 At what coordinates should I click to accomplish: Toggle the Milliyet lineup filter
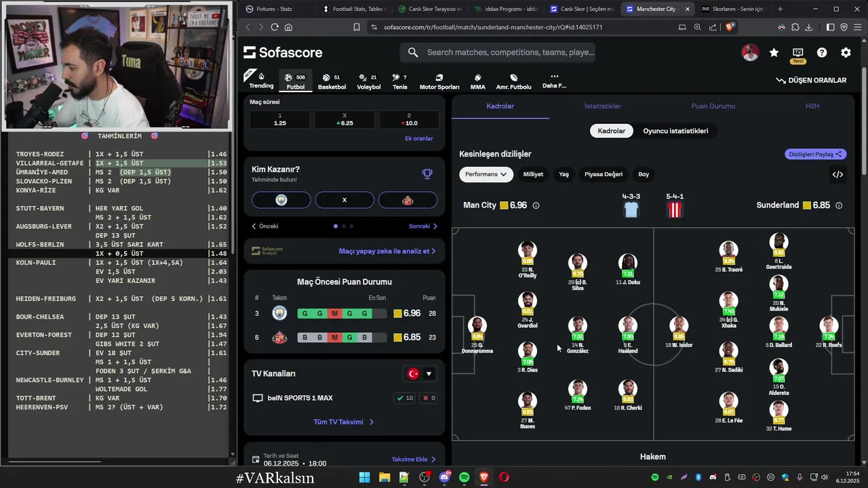pyautogui.click(x=533, y=174)
